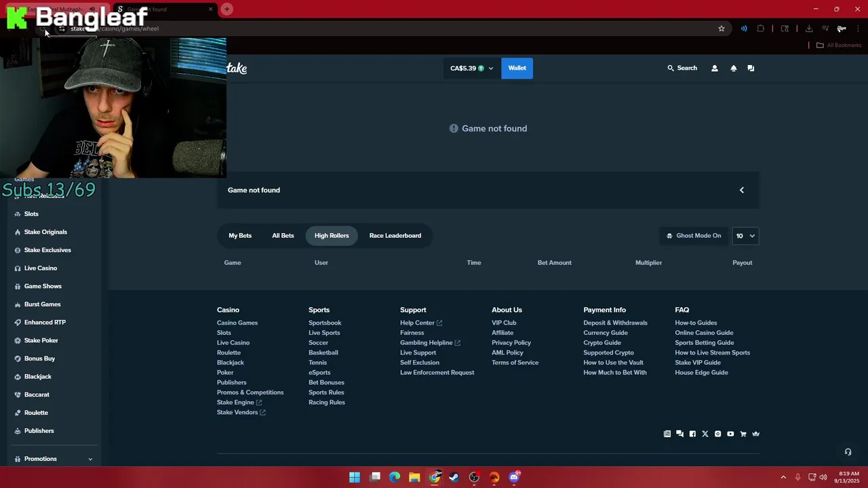Viewport: 868px width, 488px height.
Task: Open the Terms of Service link
Action: tap(515, 363)
